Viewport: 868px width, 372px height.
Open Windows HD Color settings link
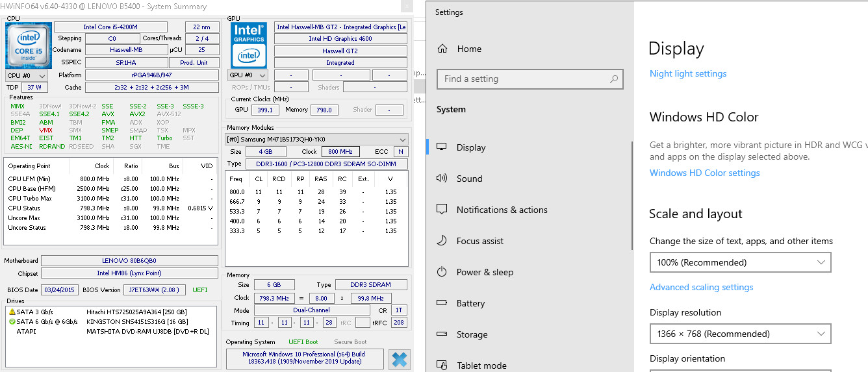point(705,173)
